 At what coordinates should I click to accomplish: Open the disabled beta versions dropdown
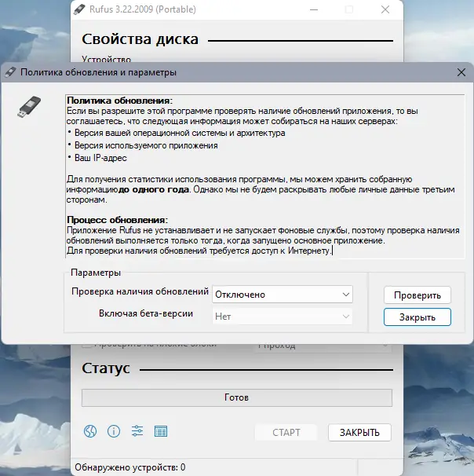283,317
